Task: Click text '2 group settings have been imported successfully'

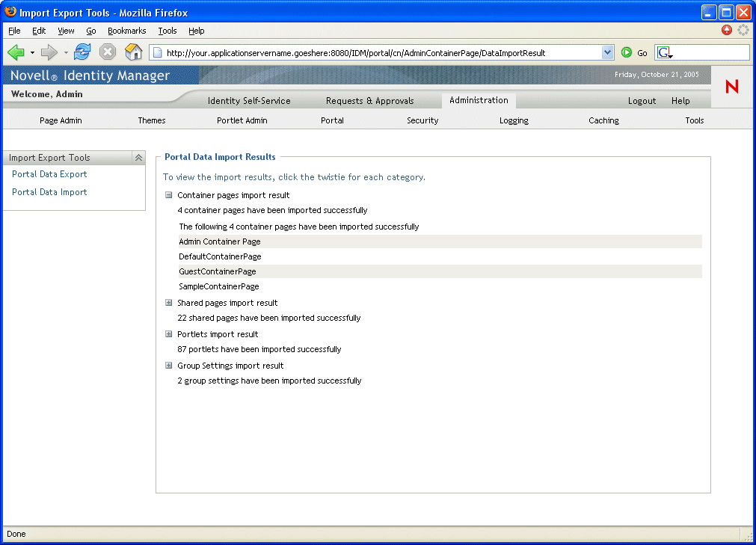Action: click(269, 381)
